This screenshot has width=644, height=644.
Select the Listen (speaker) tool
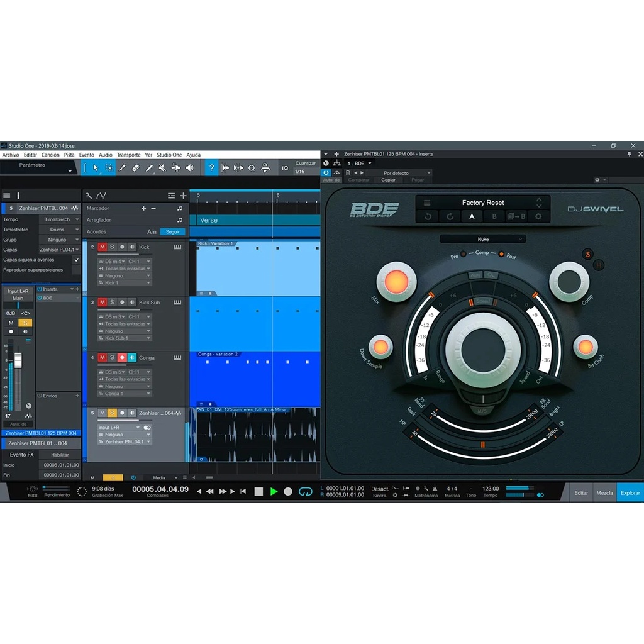click(x=189, y=167)
